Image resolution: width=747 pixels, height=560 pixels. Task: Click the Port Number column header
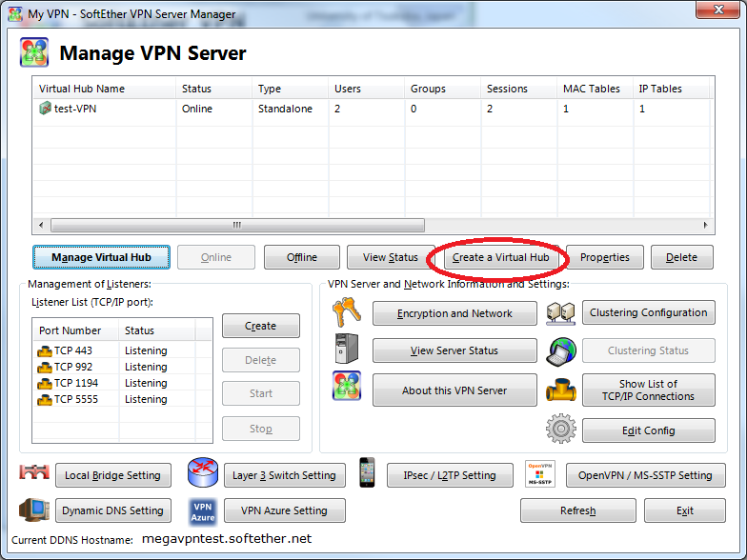76,330
